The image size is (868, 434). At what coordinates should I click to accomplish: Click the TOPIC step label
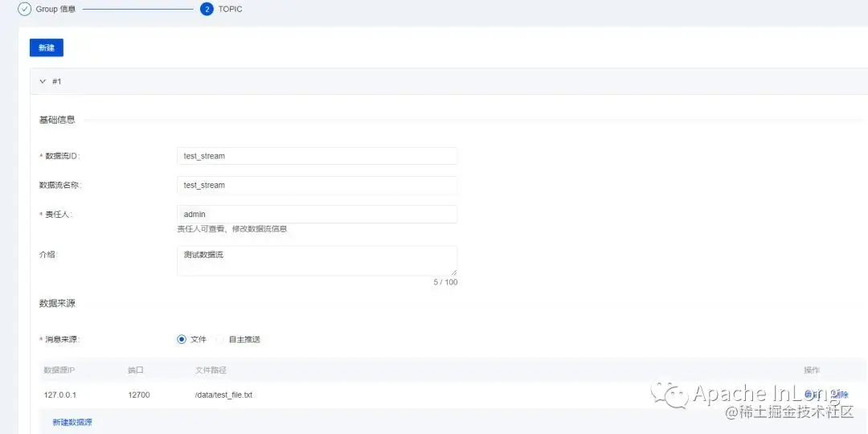[x=231, y=10]
